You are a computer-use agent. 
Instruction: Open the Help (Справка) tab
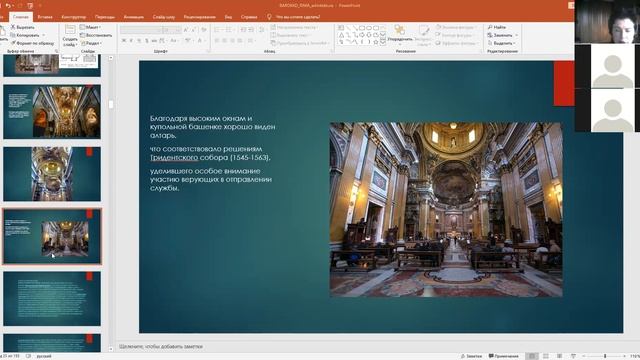(249, 17)
